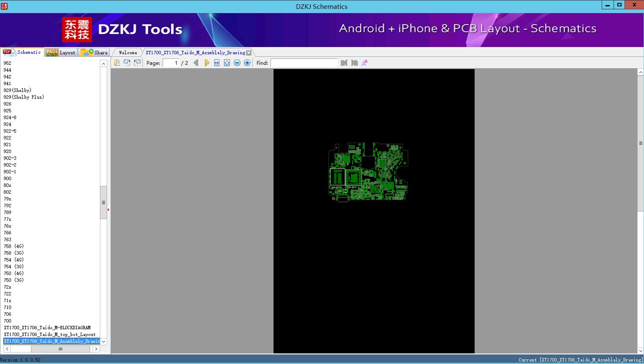The width and height of the screenshot is (644, 364).
Task: Click the fit-to-width icon
Action: coord(217,63)
